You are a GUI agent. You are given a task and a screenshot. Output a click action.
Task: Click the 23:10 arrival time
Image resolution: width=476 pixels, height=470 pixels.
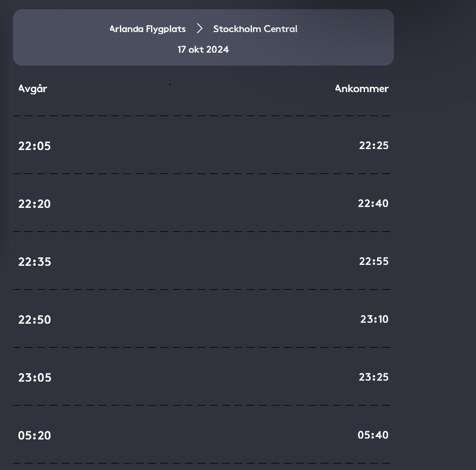tap(374, 319)
